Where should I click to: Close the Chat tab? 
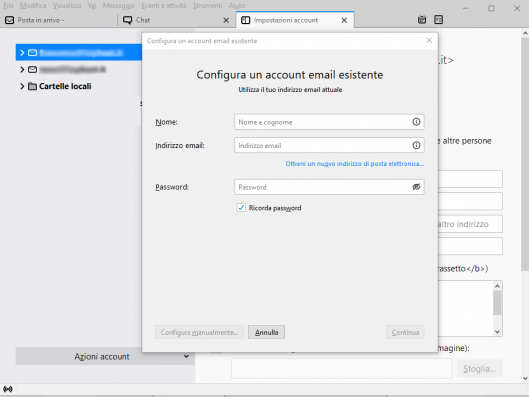tap(226, 20)
